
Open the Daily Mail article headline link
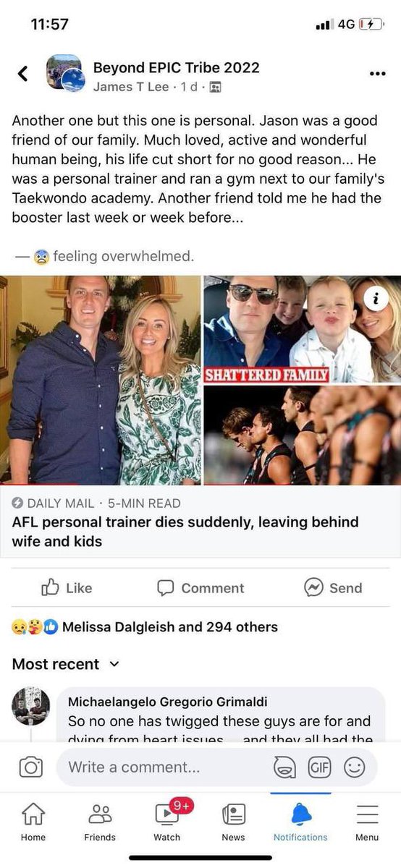click(185, 532)
